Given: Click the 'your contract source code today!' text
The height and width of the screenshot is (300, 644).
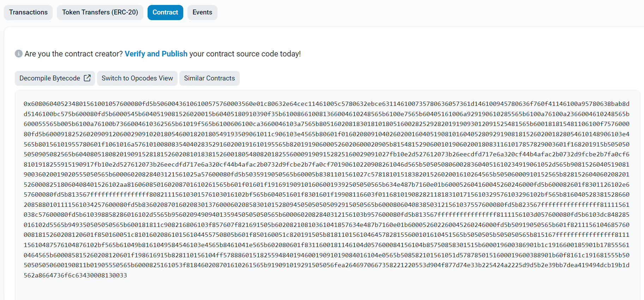Looking at the screenshot, I should click(245, 54).
